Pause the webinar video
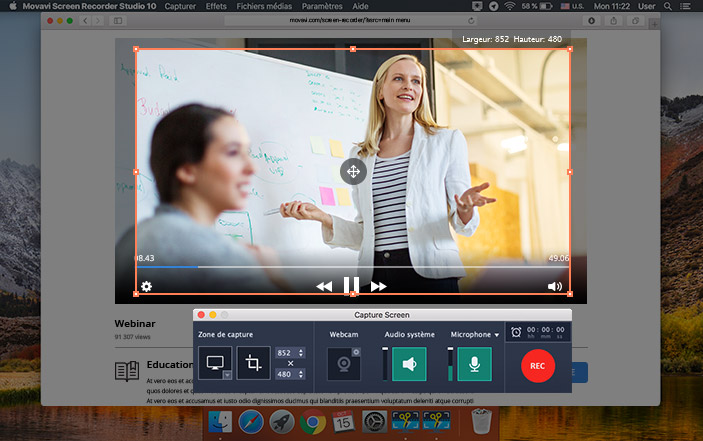The height and width of the screenshot is (441, 703). [x=351, y=286]
